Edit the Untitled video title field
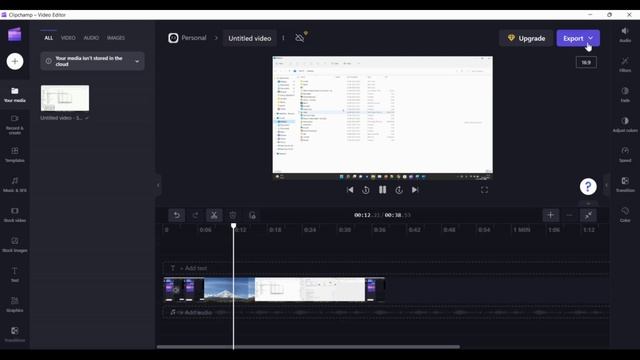The height and width of the screenshot is (360, 640). click(x=249, y=38)
